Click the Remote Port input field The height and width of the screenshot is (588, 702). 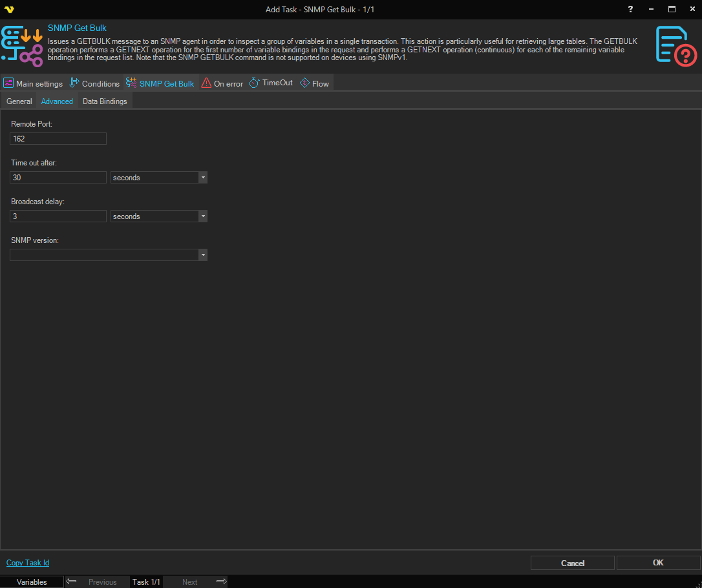click(x=58, y=139)
